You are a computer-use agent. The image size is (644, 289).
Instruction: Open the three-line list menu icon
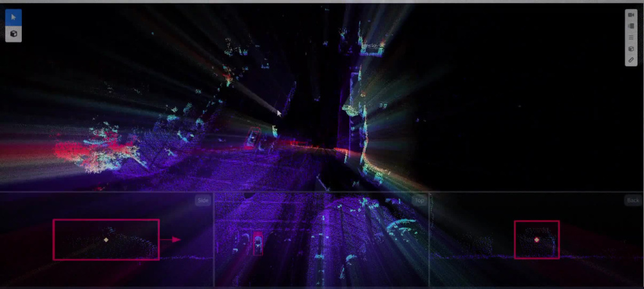[x=631, y=37]
